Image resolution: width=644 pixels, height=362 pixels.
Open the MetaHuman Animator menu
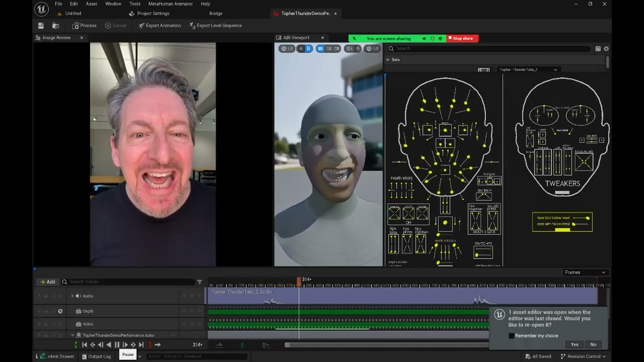coord(171,4)
